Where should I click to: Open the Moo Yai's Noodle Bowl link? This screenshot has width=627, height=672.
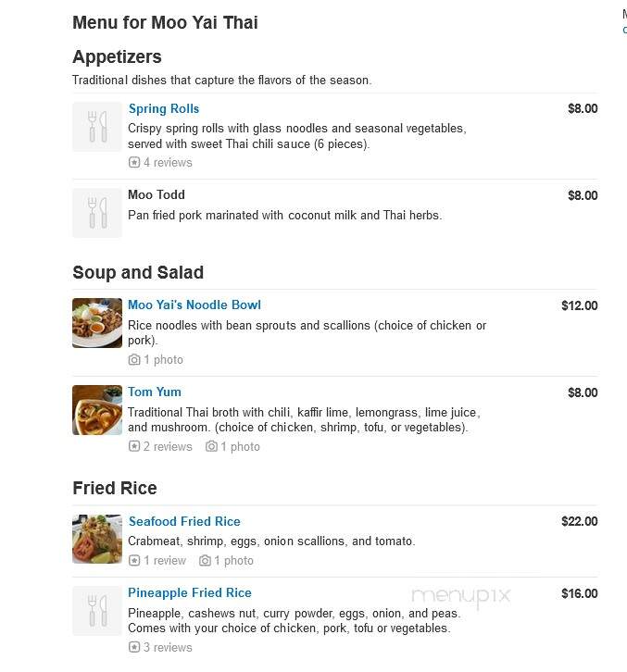(194, 305)
